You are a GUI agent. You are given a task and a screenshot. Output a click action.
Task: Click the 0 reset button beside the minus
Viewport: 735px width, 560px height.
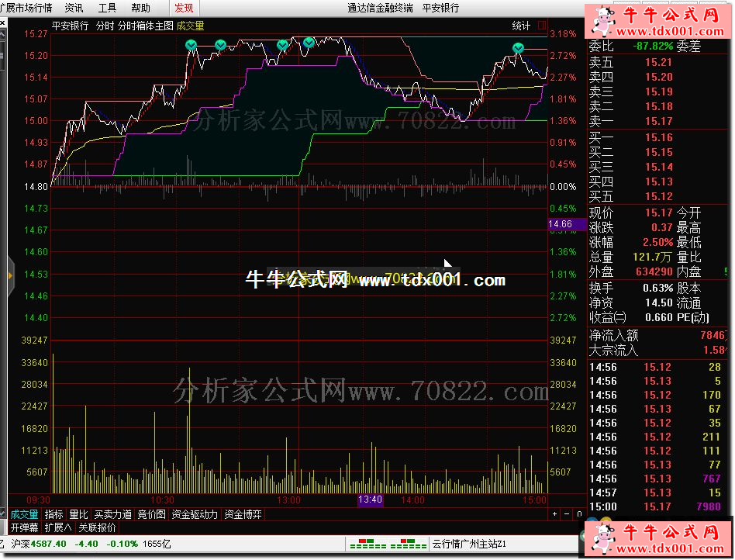point(579,514)
